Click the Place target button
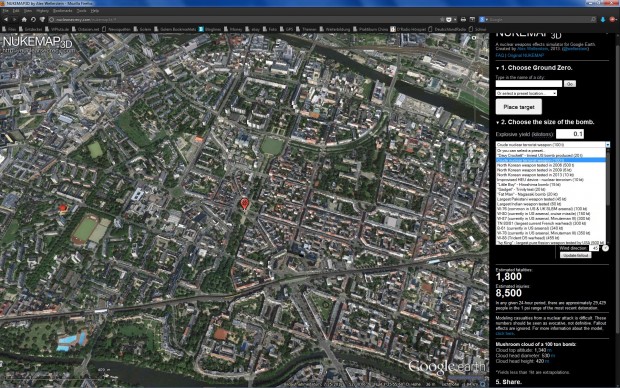 519,107
